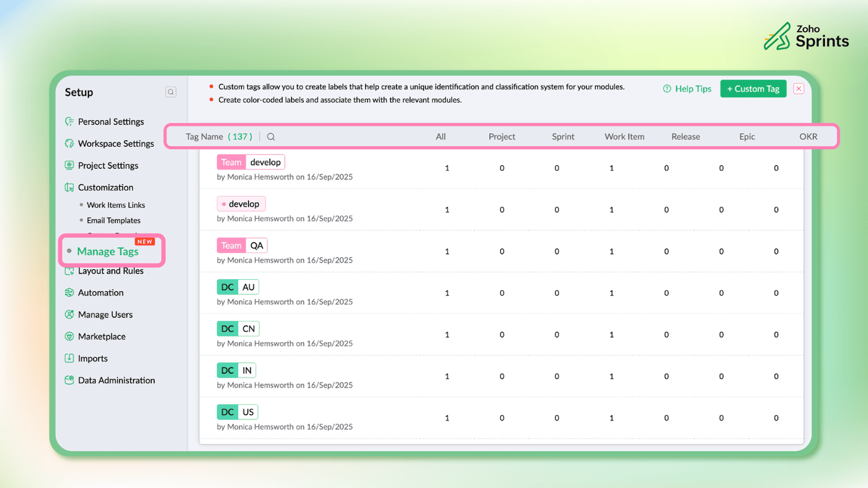868x488 pixels.
Task: Open Help Tips link
Action: click(687, 89)
